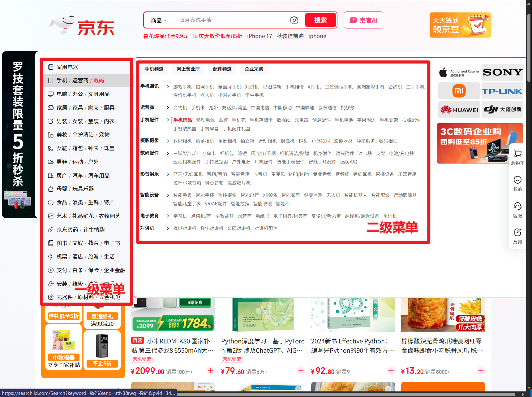This screenshot has width=532, height=397.
Task: Click the DJI 大疆创新 brand logo
Action: pyautogui.click(x=502, y=110)
